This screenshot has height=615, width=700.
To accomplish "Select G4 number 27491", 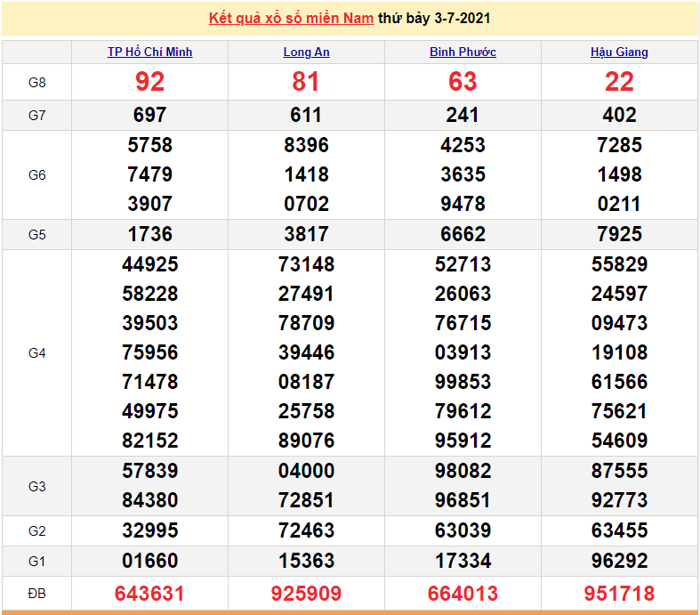I will click(306, 294).
